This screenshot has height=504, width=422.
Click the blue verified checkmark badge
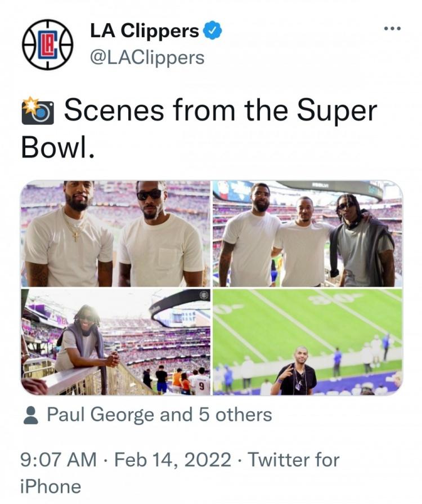[212, 31]
